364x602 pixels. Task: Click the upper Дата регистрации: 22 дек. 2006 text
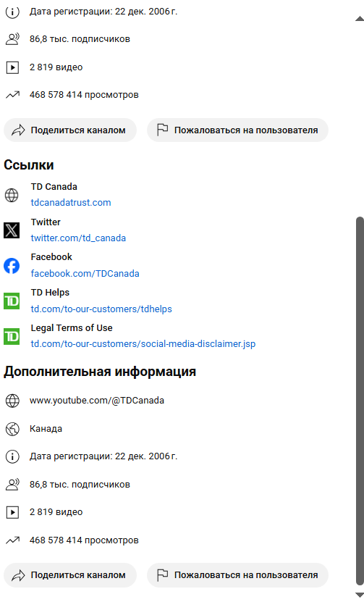[x=103, y=12]
